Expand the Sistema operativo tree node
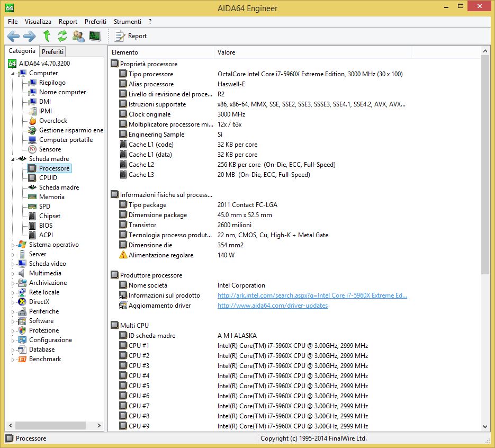Viewport: 495px width, 448px height. click(14, 245)
